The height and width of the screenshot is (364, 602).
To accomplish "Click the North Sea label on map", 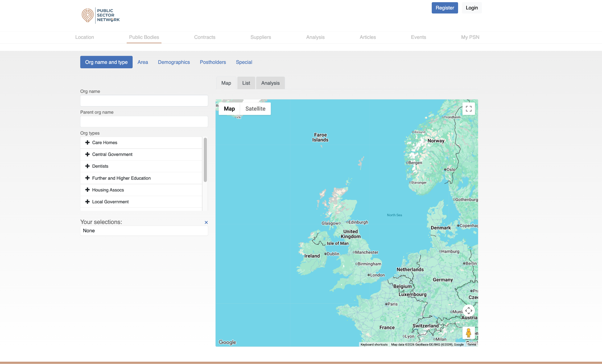I will pyautogui.click(x=394, y=215).
